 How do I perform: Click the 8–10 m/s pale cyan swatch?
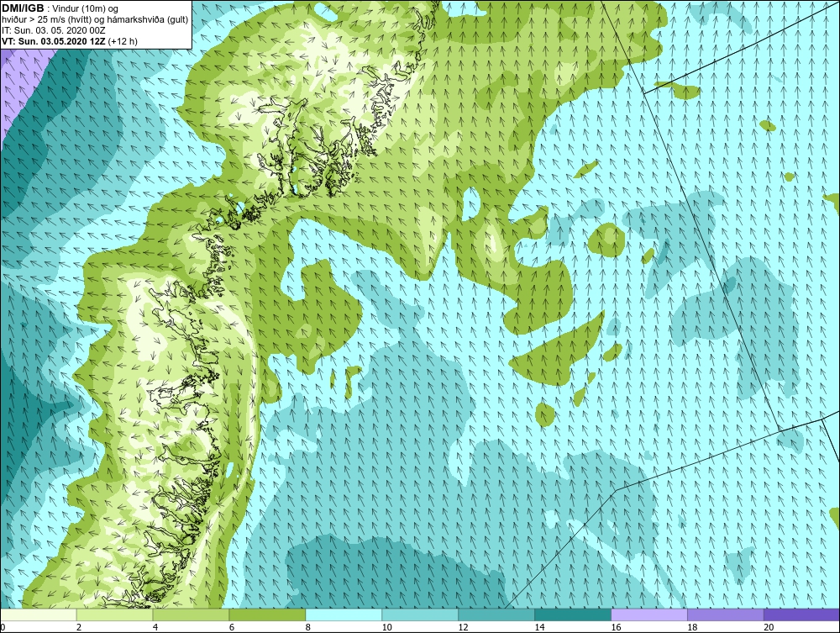coord(344,615)
